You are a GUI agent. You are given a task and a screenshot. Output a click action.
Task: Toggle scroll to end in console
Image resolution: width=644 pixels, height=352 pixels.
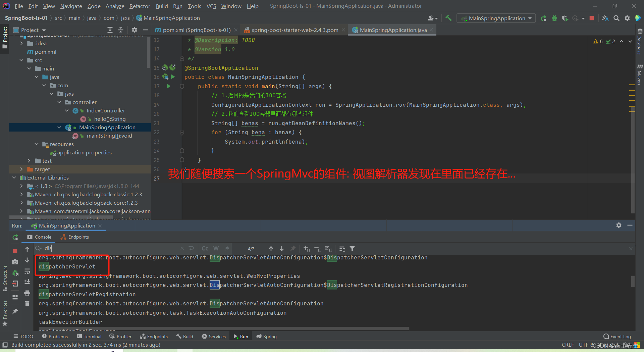[x=27, y=282]
